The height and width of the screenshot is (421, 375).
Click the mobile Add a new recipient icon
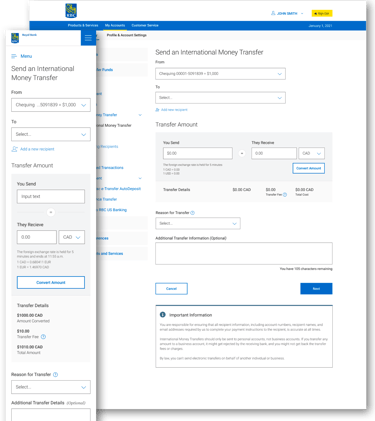click(x=14, y=149)
